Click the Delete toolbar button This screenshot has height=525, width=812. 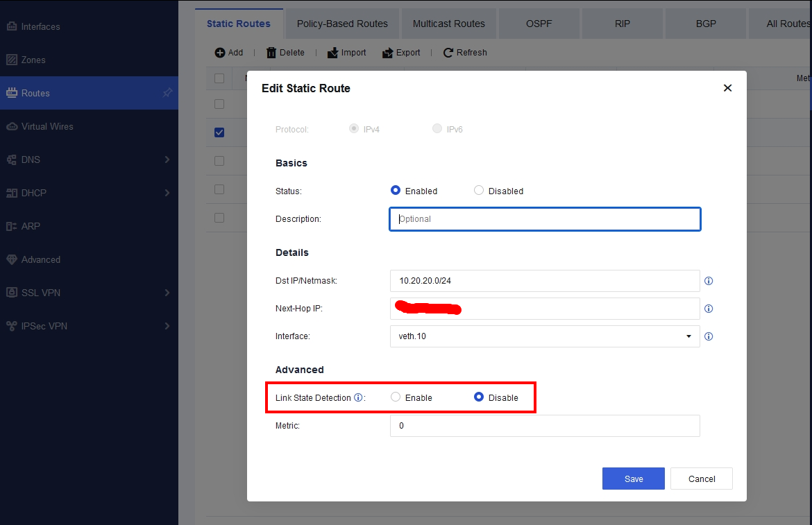coord(285,52)
